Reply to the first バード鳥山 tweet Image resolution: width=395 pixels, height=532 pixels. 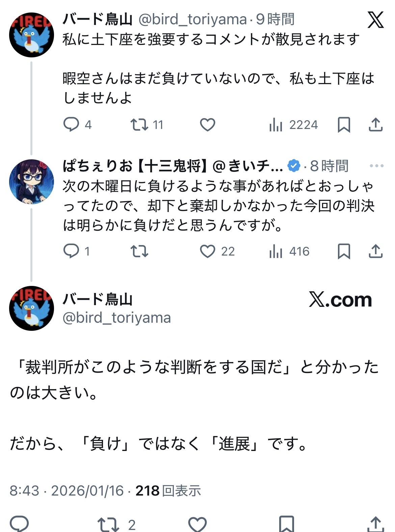point(71,125)
